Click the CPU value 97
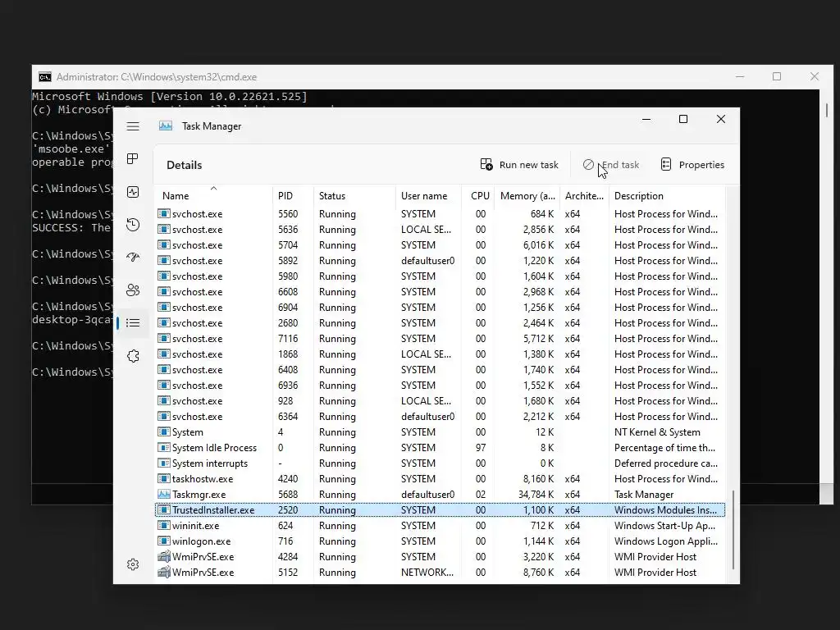 click(x=481, y=448)
